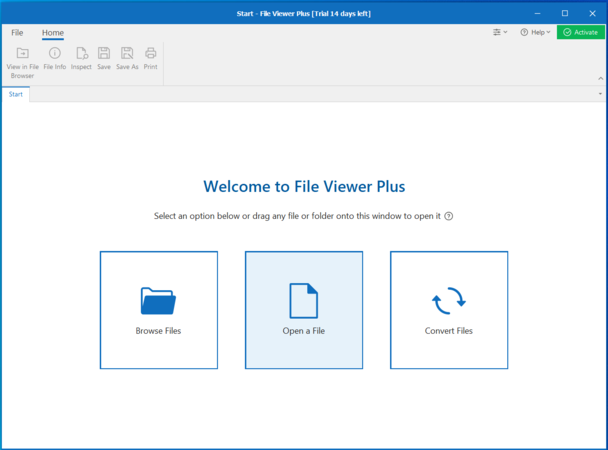Click the Open a File tile

coord(304,310)
